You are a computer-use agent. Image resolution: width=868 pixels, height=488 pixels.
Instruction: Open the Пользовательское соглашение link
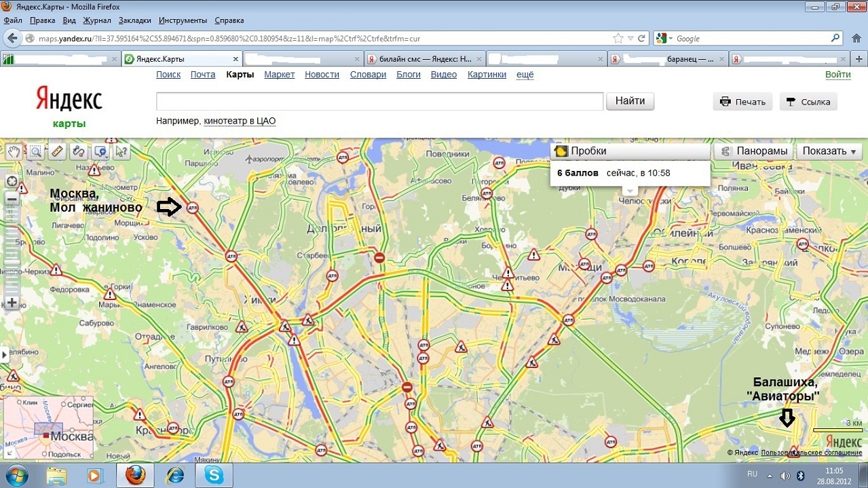tap(812, 452)
